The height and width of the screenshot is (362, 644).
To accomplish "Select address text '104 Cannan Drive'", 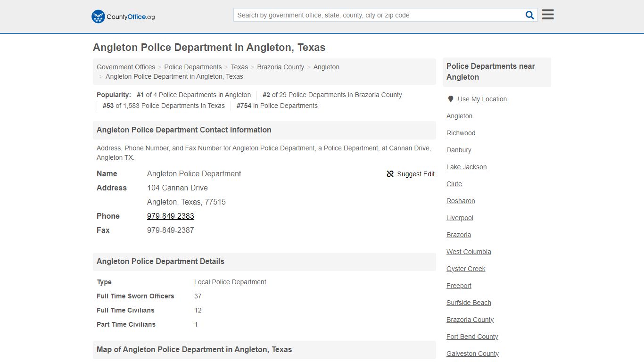I will click(177, 188).
